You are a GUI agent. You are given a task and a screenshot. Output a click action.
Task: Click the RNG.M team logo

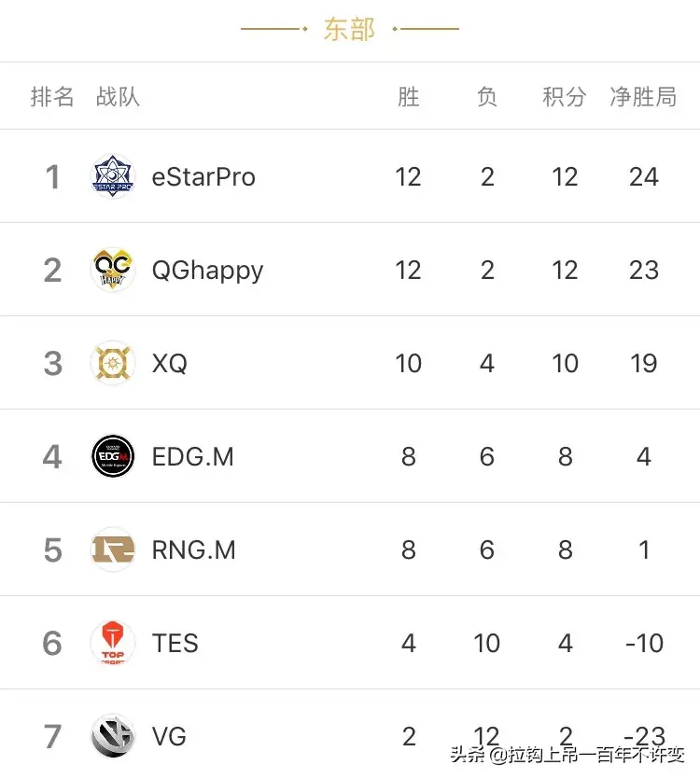pos(113,549)
